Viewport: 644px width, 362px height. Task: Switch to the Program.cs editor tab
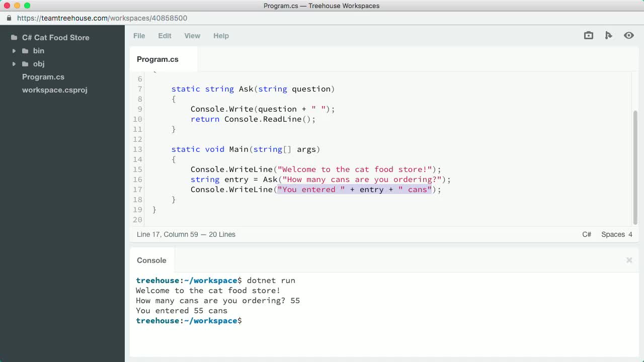coord(157,59)
